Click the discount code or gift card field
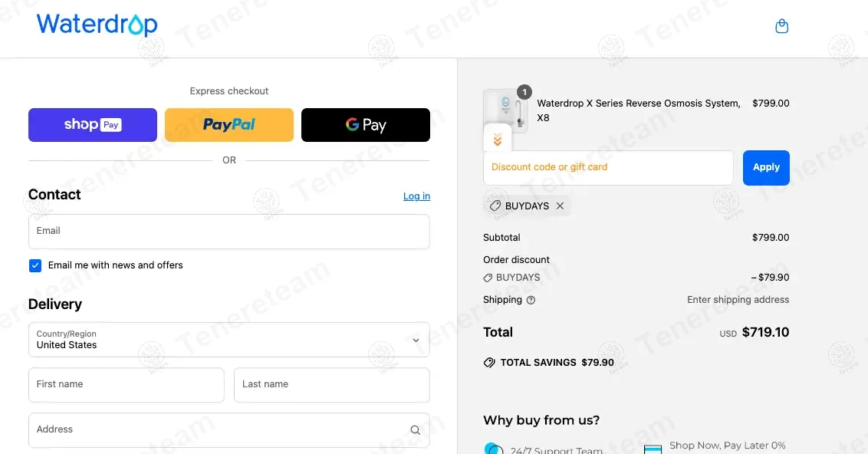The image size is (868, 454). (608, 168)
